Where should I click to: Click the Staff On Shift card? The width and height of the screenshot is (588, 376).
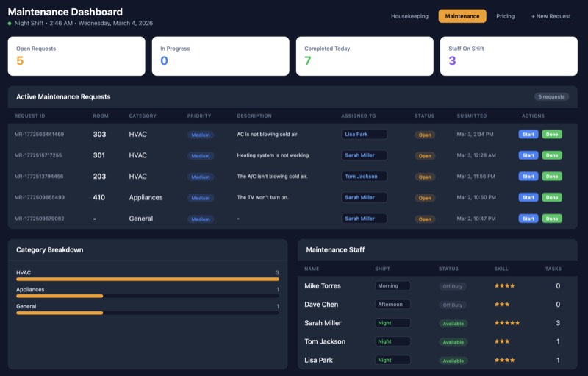(x=509, y=56)
